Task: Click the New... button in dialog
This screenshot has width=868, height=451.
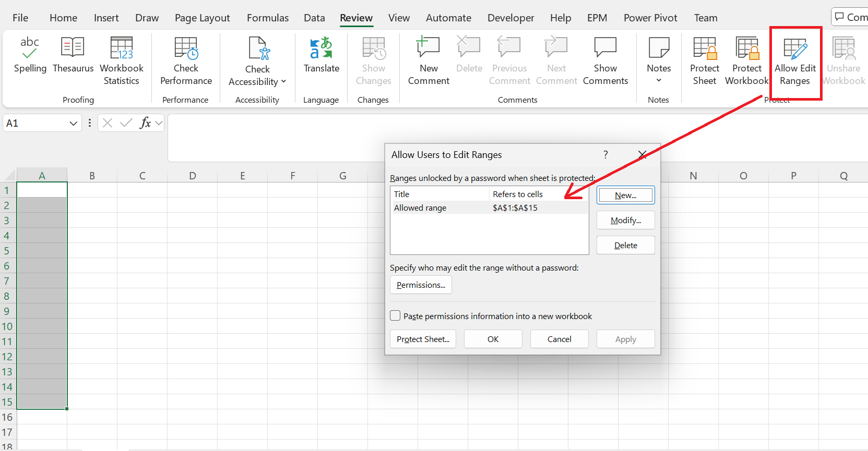Action: [x=626, y=196]
